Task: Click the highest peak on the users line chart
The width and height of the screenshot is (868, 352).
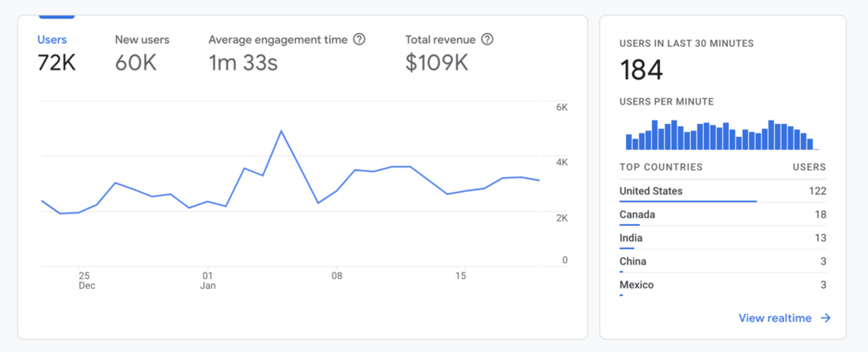Action: [x=281, y=131]
